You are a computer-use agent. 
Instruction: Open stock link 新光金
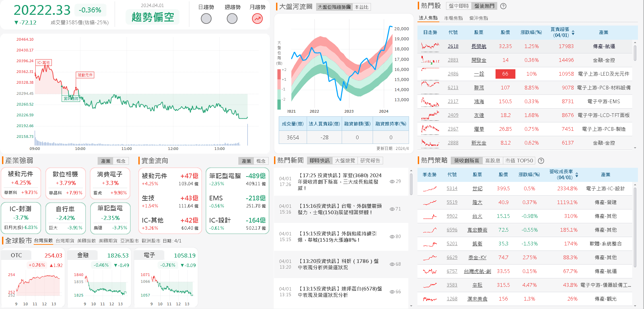pyautogui.click(x=479, y=143)
